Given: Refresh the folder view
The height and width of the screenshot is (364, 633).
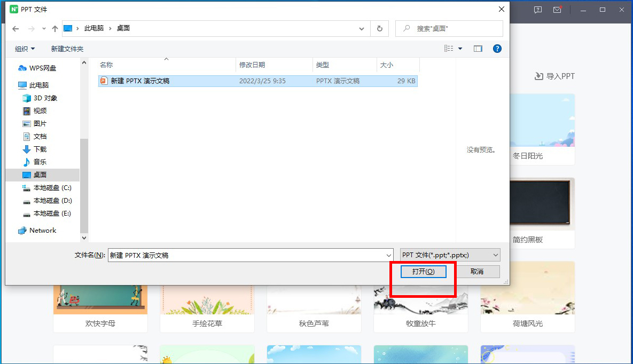Looking at the screenshot, I should [x=379, y=28].
